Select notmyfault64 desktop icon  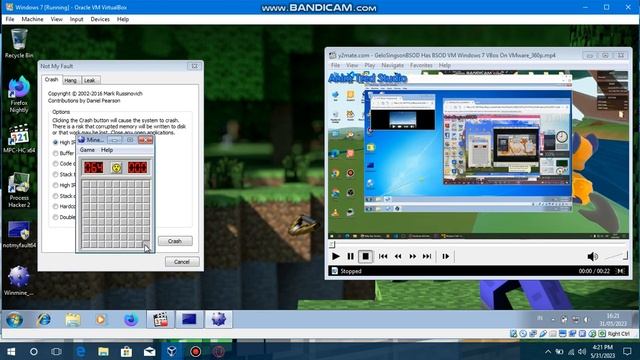coord(19,235)
